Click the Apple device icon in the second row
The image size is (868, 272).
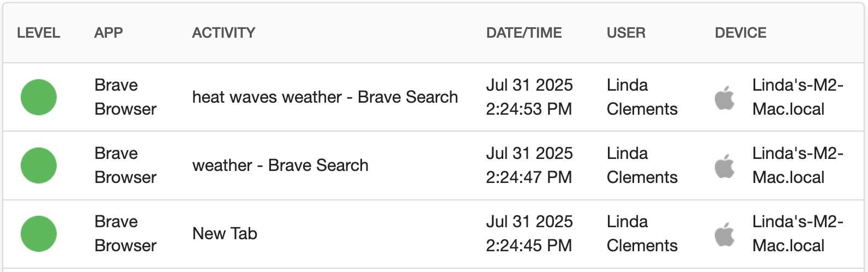click(725, 165)
